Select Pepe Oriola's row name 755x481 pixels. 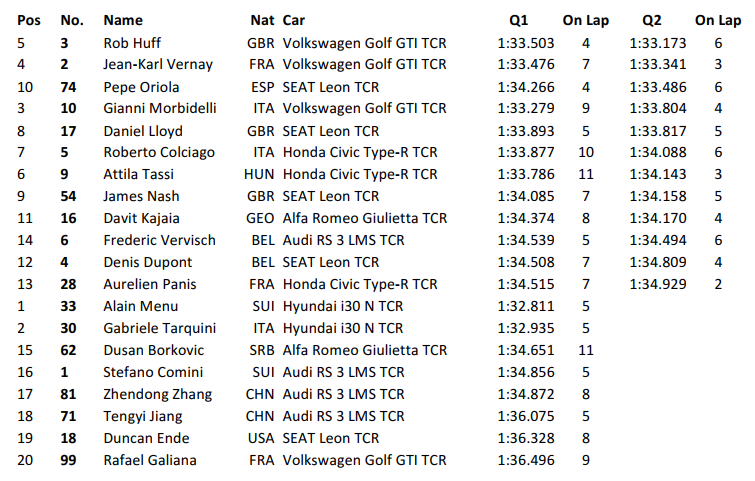tap(141, 87)
